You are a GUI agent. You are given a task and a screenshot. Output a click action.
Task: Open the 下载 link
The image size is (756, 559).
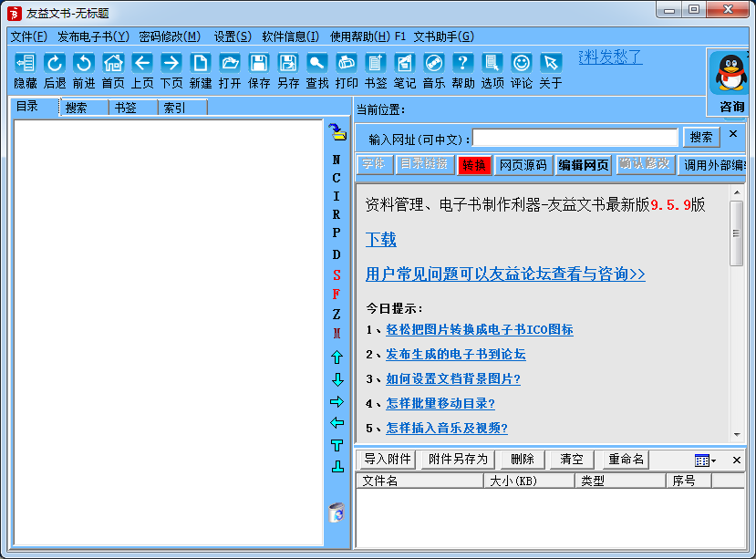click(x=381, y=240)
